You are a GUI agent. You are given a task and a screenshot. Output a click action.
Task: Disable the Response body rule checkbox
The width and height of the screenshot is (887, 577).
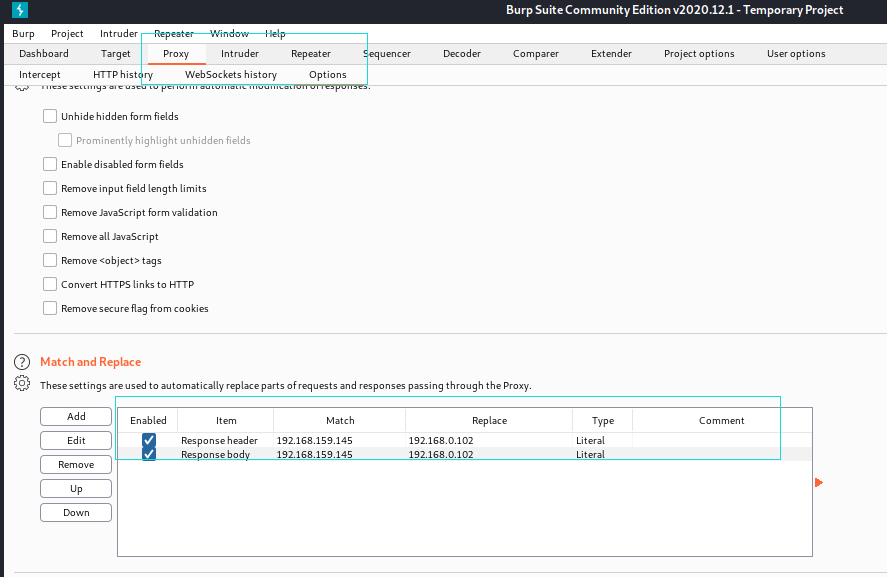pos(149,454)
